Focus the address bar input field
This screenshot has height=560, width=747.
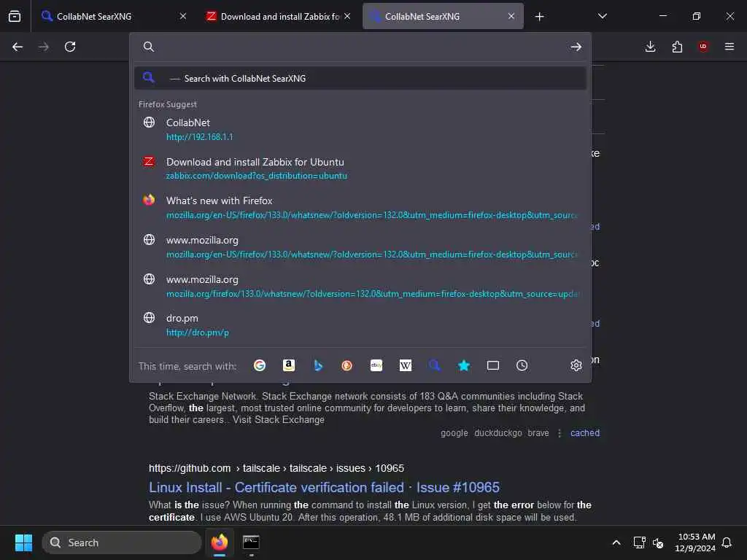[360, 47]
